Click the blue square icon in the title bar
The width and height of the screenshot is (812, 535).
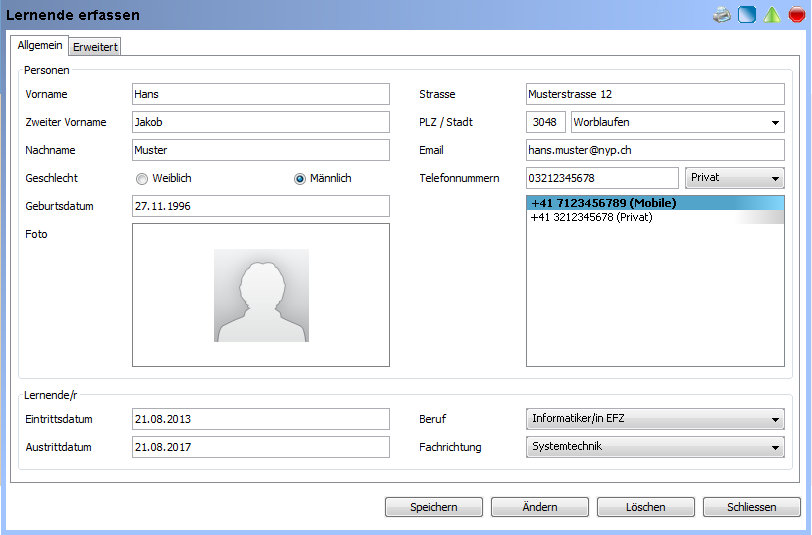click(x=747, y=15)
